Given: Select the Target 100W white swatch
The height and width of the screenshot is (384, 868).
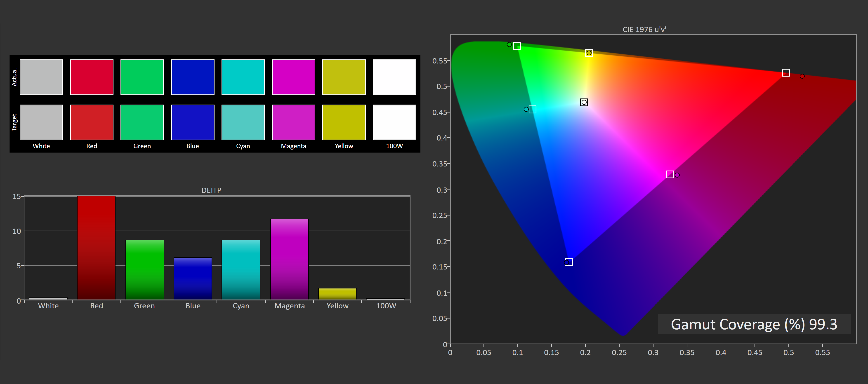Looking at the screenshot, I should click(x=395, y=122).
